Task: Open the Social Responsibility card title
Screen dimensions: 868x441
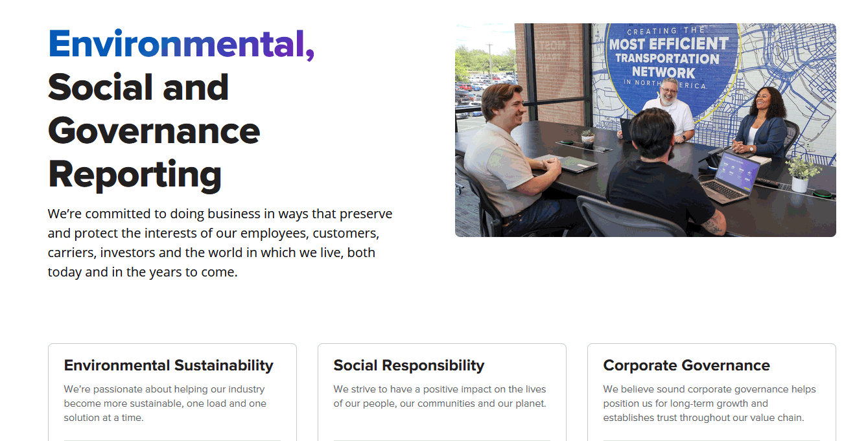Action: (x=408, y=365)
